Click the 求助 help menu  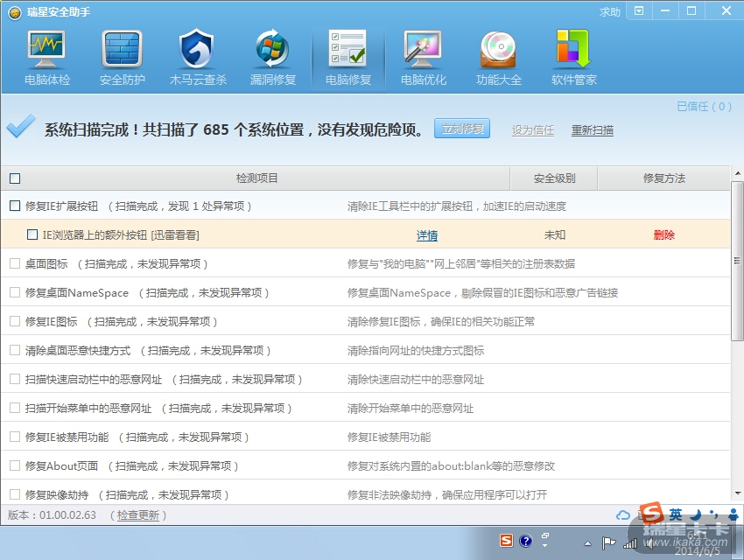pos(610,11)
